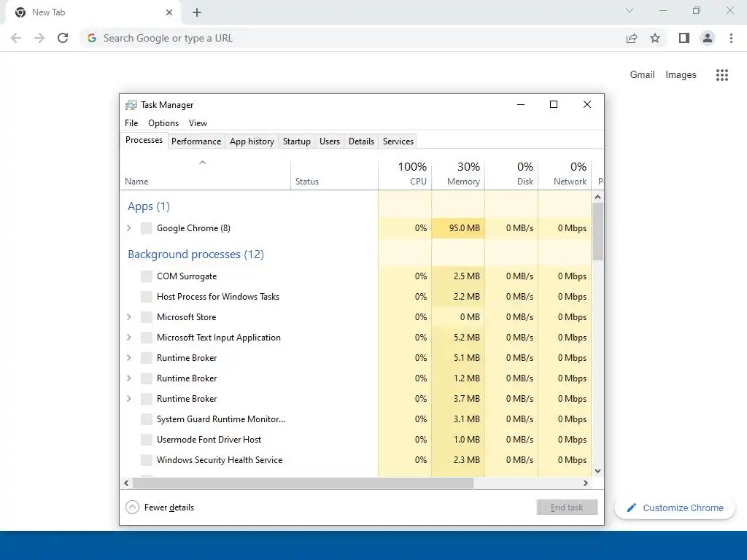Select the 95.0 MB memory cell
747x560 pixels.
pyautogui.click(x=458, y=228)
